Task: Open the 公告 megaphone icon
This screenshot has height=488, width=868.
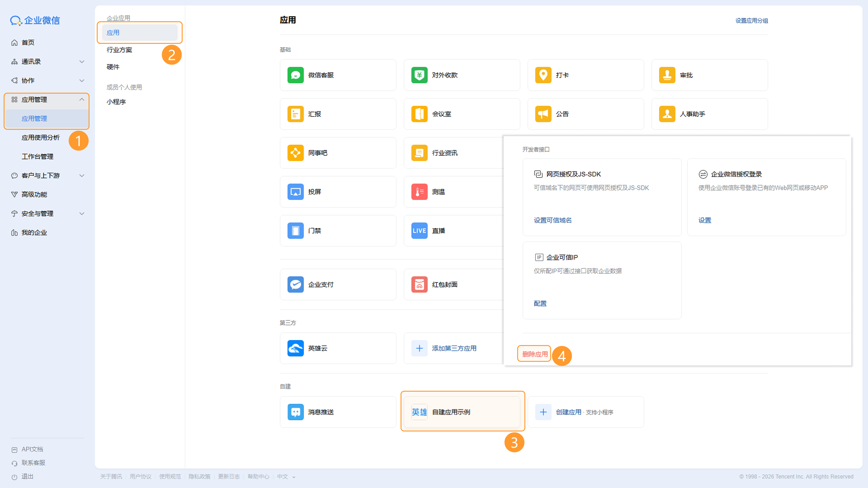Action: point(543,114)
